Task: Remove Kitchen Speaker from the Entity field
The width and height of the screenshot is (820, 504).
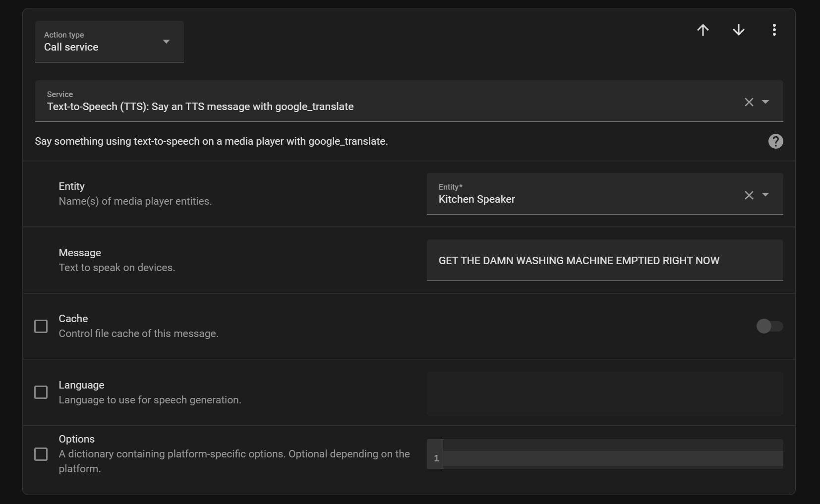Action: [x=749, y=195]
